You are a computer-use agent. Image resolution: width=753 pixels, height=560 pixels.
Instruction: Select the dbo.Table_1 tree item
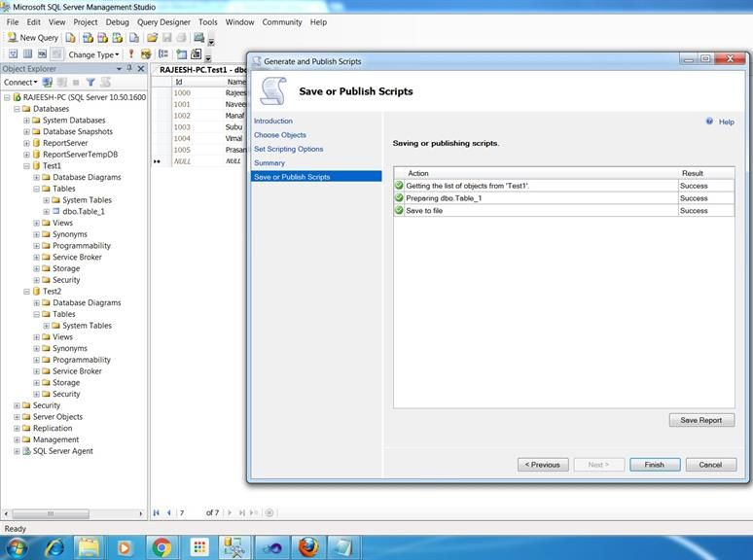[x=84, y=211]
